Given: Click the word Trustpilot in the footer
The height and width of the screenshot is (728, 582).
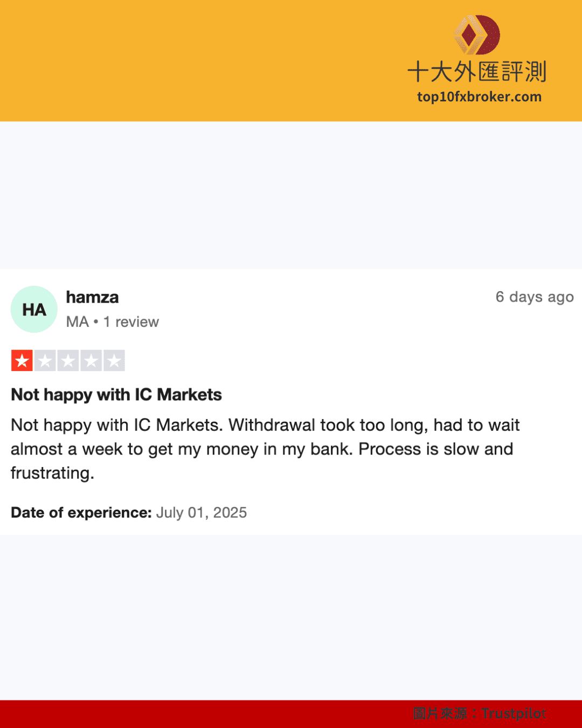Looking at the screenshot, I should [x=514, y=713].
